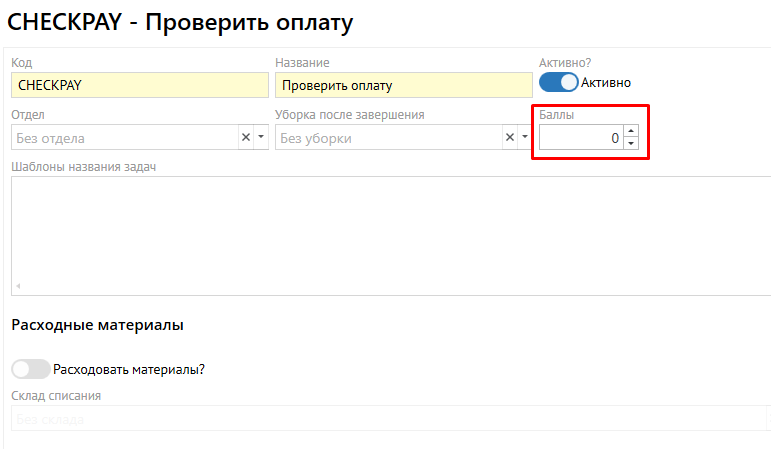Toggle the Активно switch off

pyautogui.click(x=558, y=83)
